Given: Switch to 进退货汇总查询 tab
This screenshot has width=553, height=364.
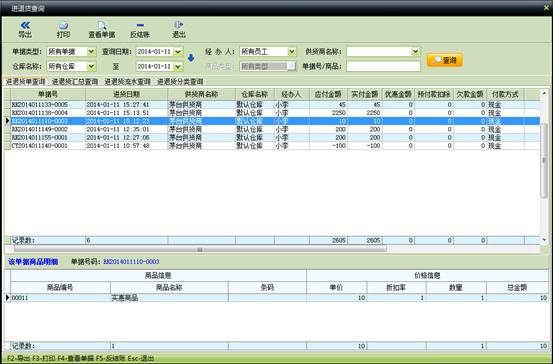Looking at the screenshot, I should (x=75, y=82).
